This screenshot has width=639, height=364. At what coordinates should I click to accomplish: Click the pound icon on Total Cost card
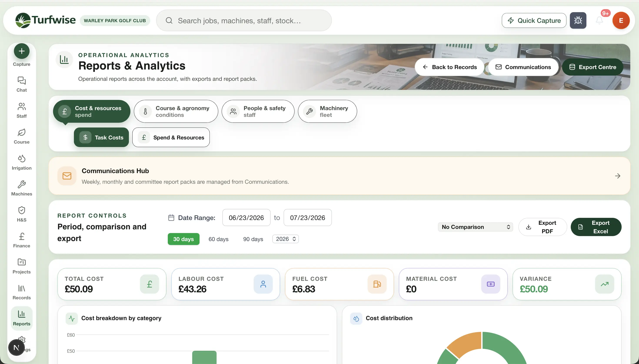[x=149, y=284]
